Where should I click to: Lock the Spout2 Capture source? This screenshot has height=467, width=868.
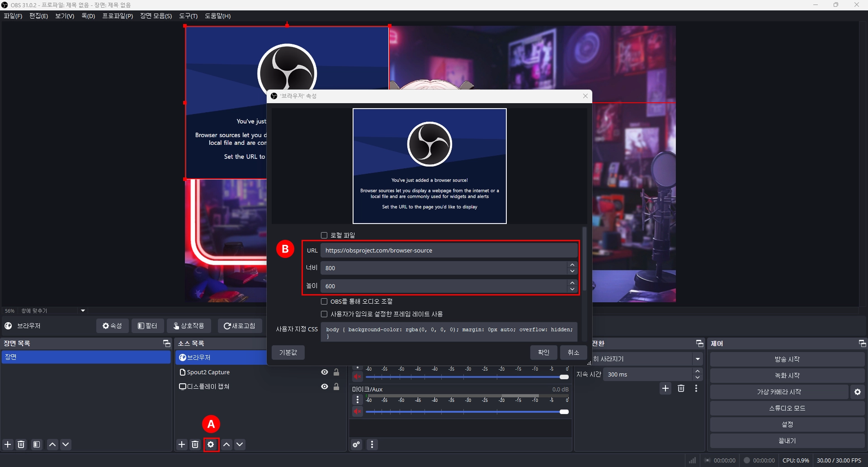coord(336,372)
